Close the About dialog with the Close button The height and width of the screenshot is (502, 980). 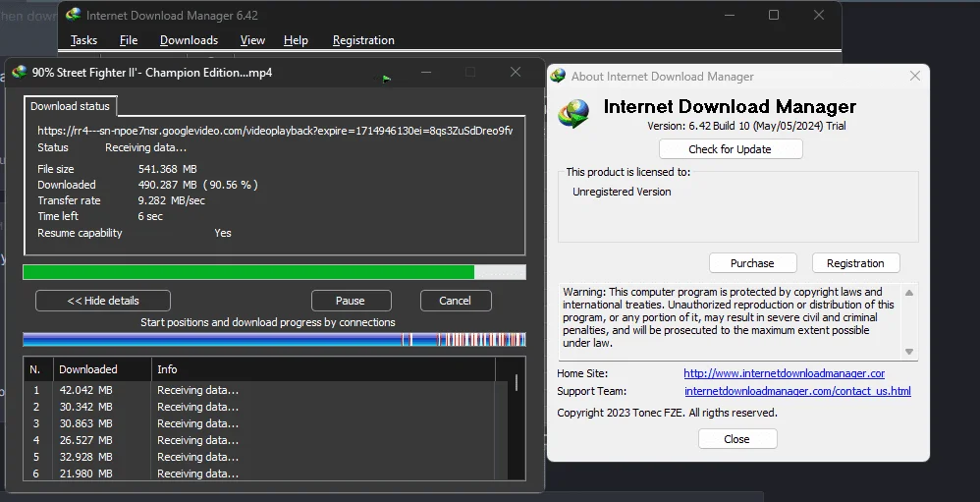(737, 439)
